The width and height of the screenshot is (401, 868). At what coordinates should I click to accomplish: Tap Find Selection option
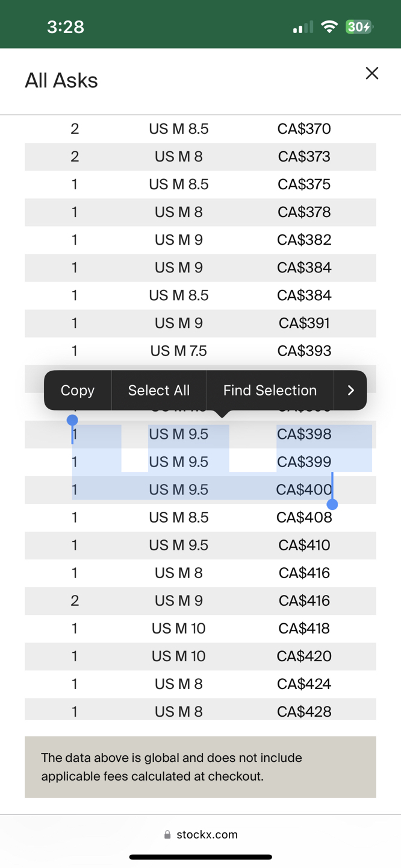pos(270,391)
